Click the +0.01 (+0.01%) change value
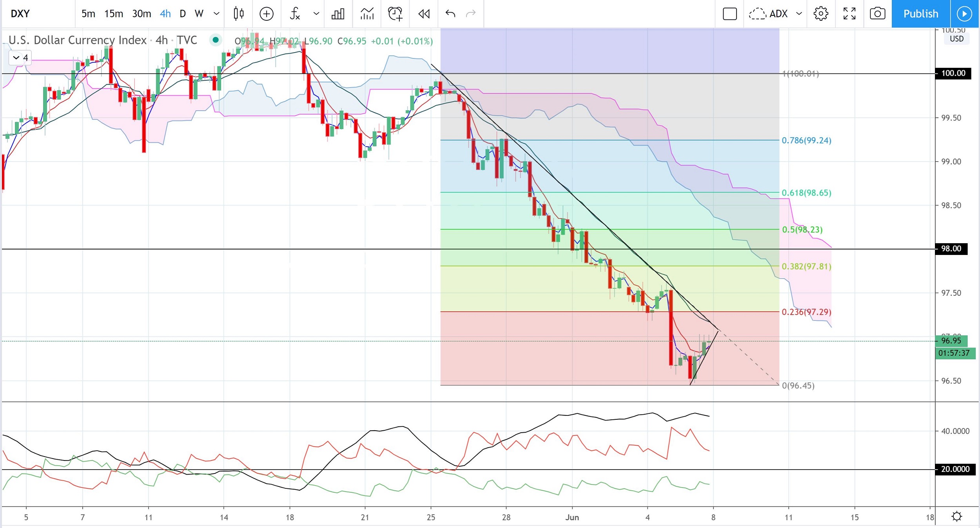The image size is (980, 528). 402,41
